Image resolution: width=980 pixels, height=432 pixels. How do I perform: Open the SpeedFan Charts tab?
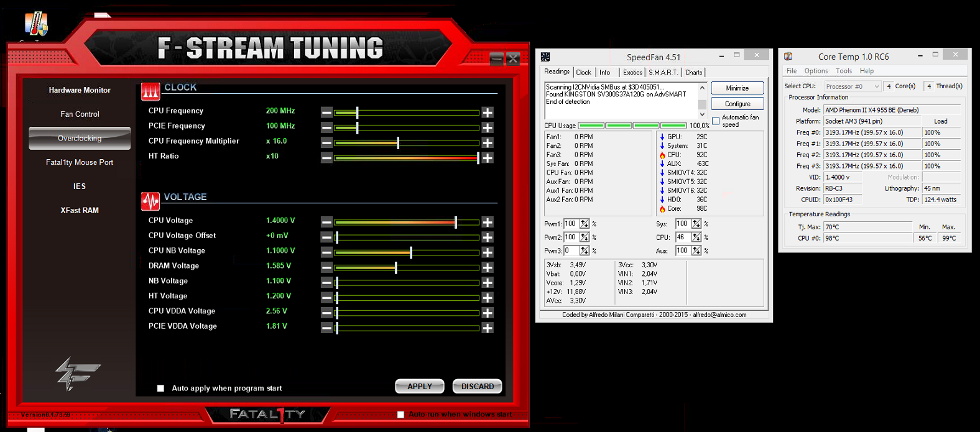point(694,73)
